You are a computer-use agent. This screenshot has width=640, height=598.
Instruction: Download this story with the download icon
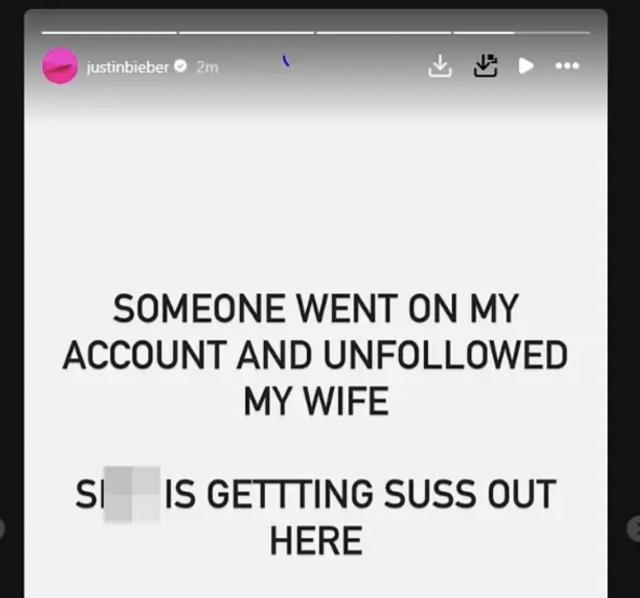440,66
